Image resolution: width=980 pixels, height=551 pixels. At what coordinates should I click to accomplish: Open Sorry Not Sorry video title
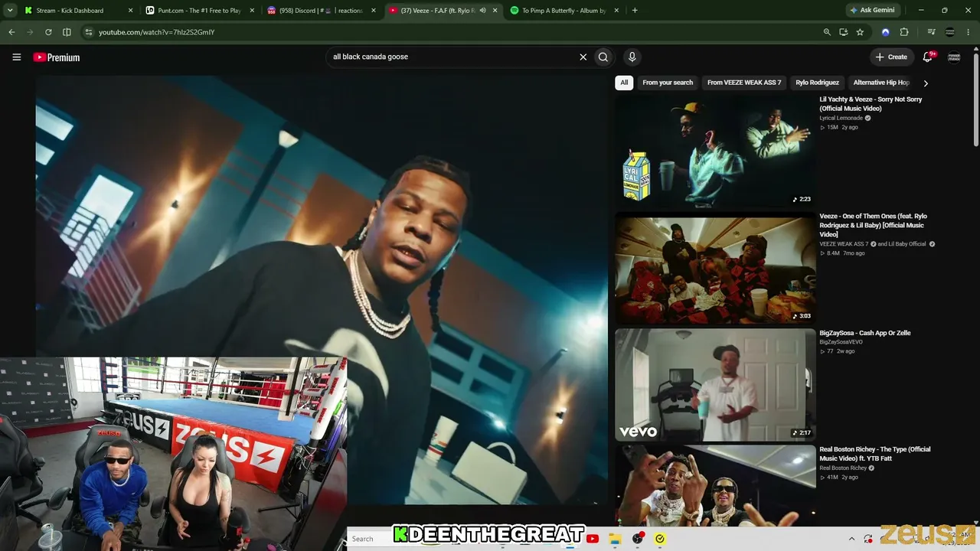point(871,104)
